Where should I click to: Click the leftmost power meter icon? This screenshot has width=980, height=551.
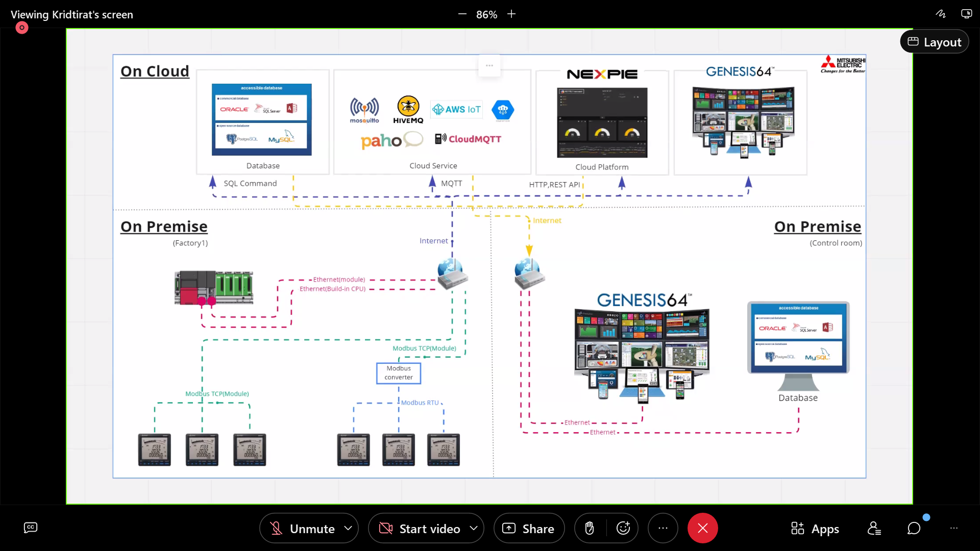point(155,449)
